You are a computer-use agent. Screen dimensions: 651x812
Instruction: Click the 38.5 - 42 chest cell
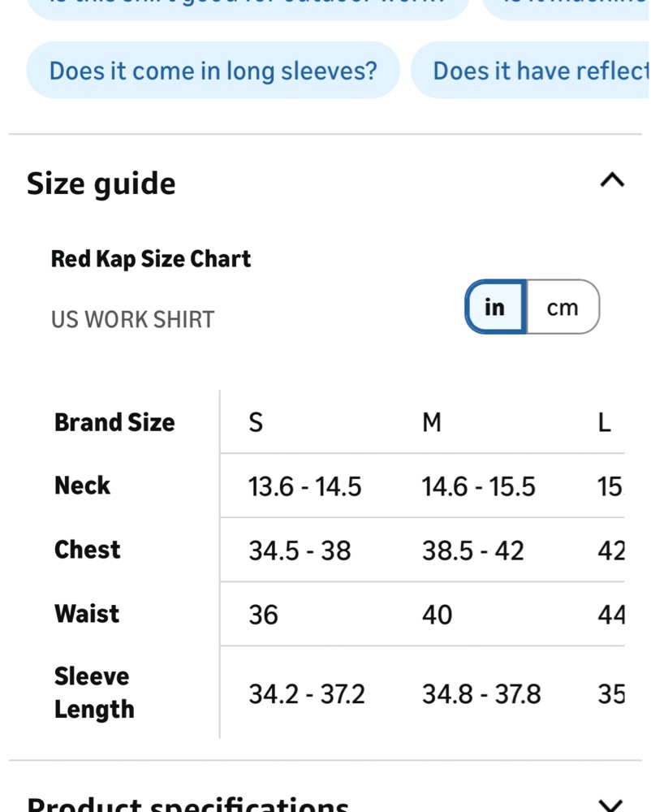473,550
